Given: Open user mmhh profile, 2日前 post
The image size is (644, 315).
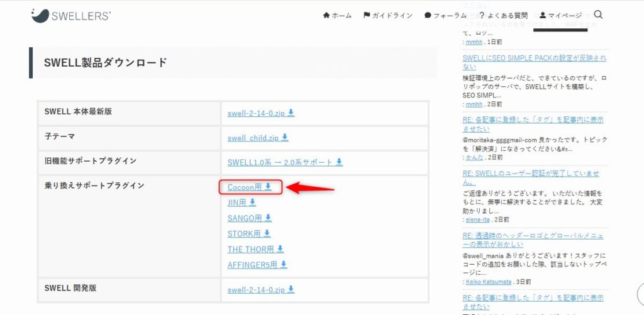Looking at the screenshot, I should click(x=474, y=104).
